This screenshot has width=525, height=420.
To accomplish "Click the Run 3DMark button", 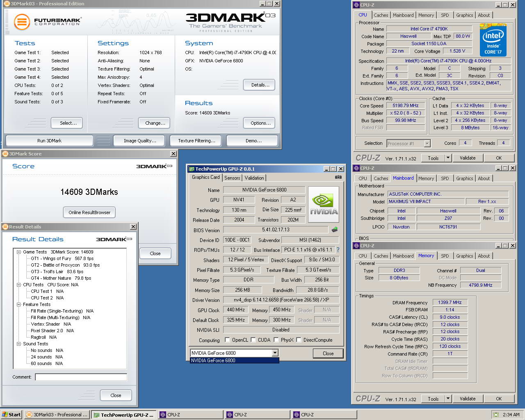I will coord(49,141).
